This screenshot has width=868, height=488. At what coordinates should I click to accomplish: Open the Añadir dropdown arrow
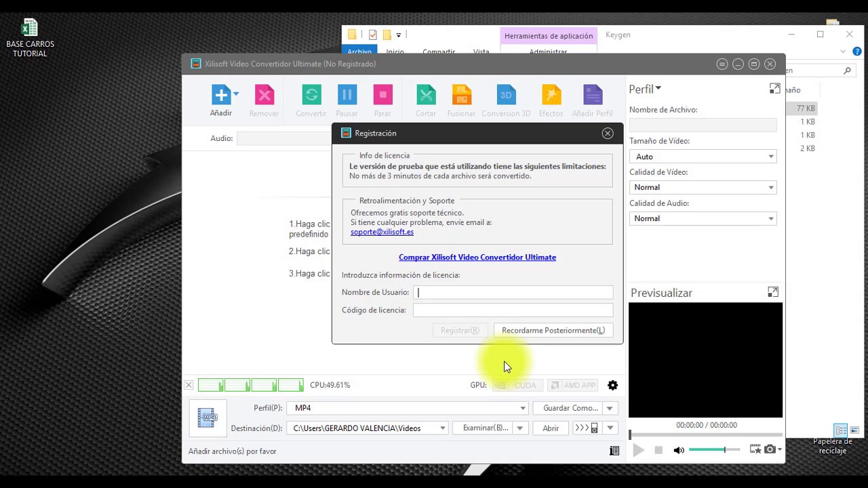coord(236,94)
